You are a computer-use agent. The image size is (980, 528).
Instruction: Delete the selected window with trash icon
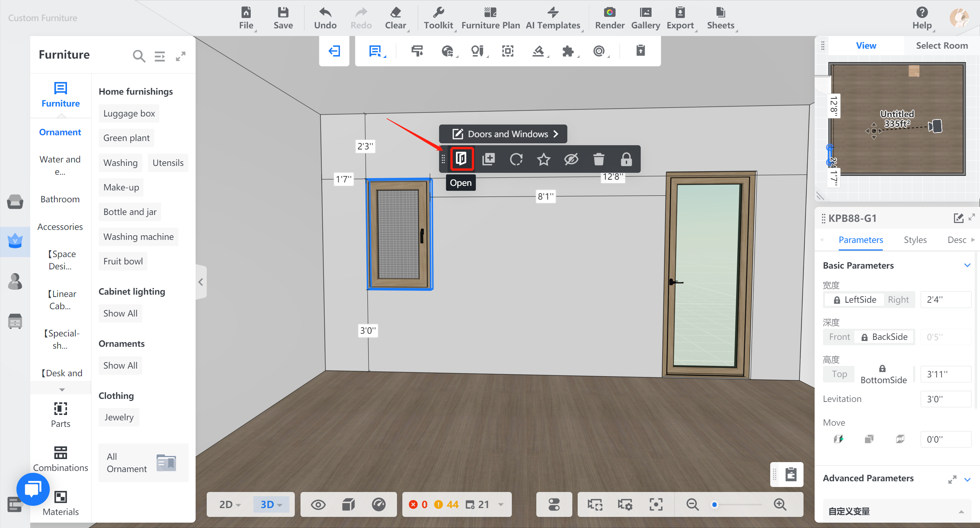[x=599, y=159]
